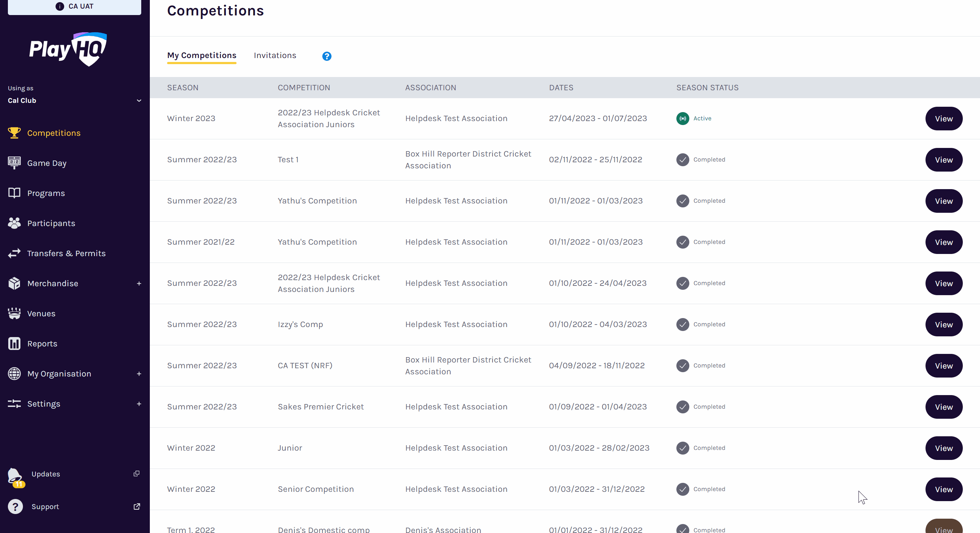Click the Updates bell icon
Image resolution: width=980 pixels, height=533 pixels.
(x=15, y=476)
